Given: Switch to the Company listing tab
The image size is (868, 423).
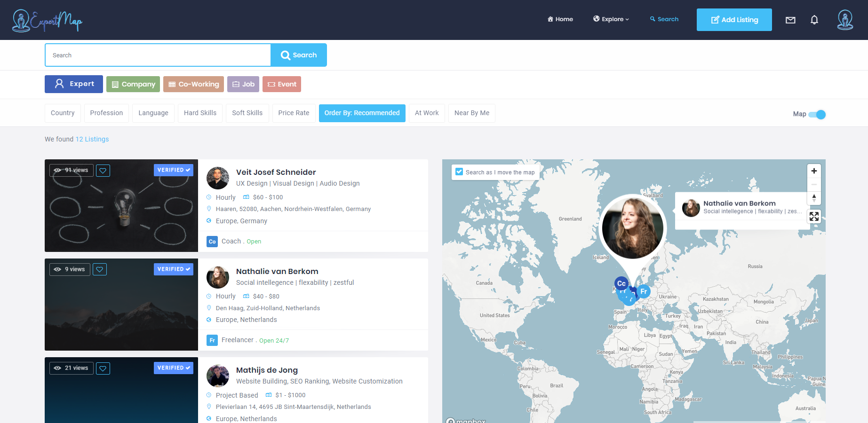Looking at the screenshot, I should (x=133, y=84).
